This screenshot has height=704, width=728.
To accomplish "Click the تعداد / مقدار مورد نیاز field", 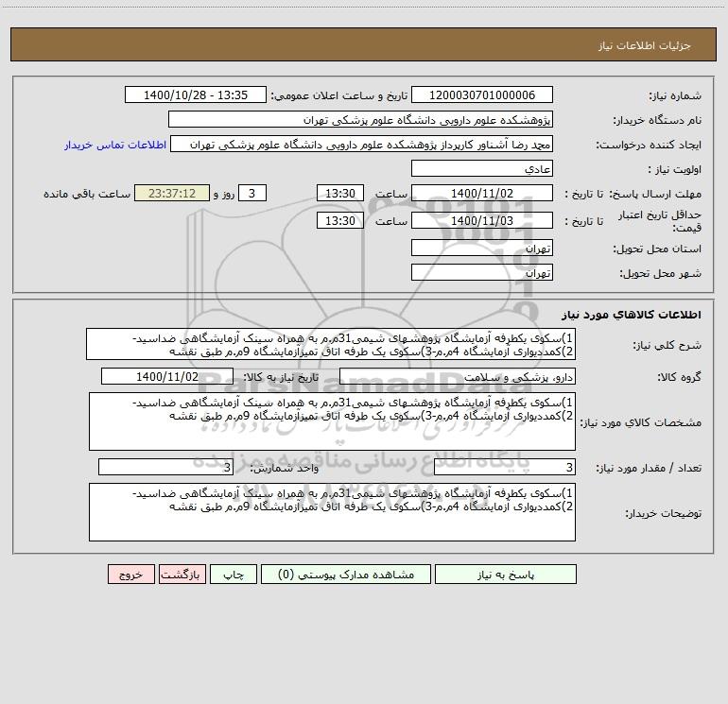I will pos(505,467).
